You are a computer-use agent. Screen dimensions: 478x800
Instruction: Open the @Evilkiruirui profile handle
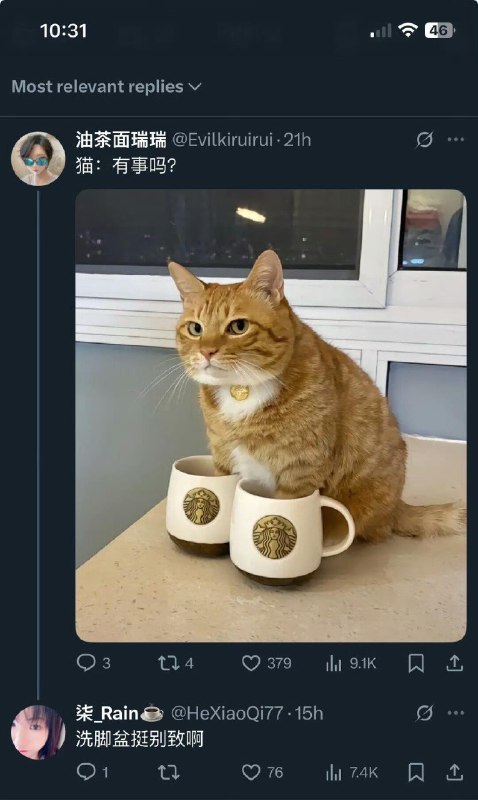pyautogui.click(x=222, y=139)
